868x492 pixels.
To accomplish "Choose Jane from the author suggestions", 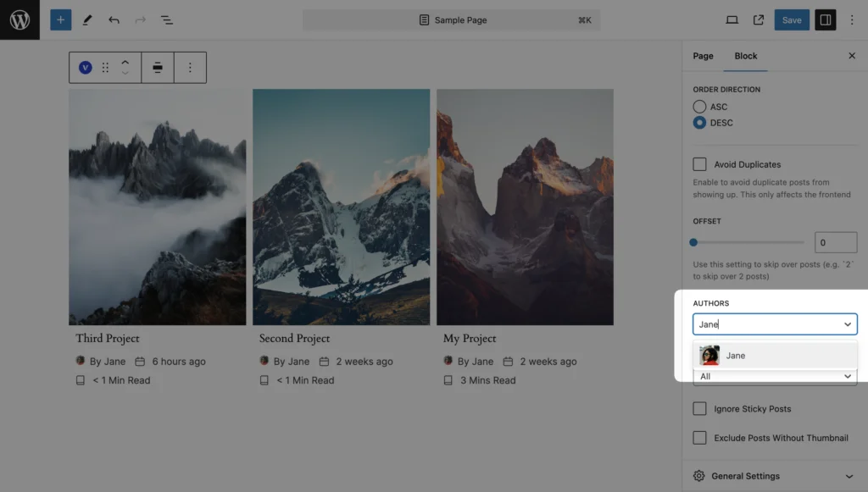I will coord(775,356).
